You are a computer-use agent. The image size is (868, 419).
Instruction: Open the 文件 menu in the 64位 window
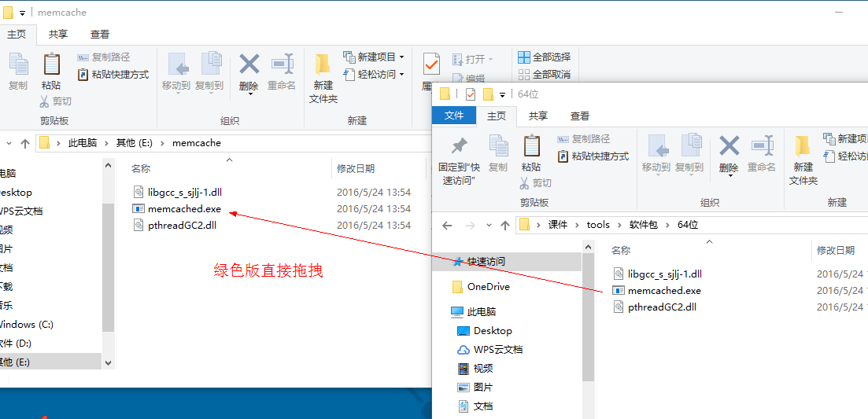(454, 116)
